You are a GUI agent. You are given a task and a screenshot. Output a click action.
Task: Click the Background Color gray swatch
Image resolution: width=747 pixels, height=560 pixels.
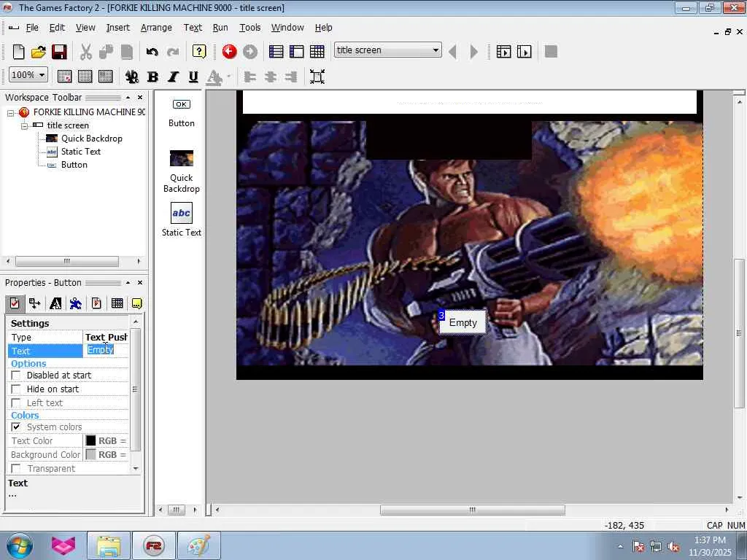[x=90, y=454]
